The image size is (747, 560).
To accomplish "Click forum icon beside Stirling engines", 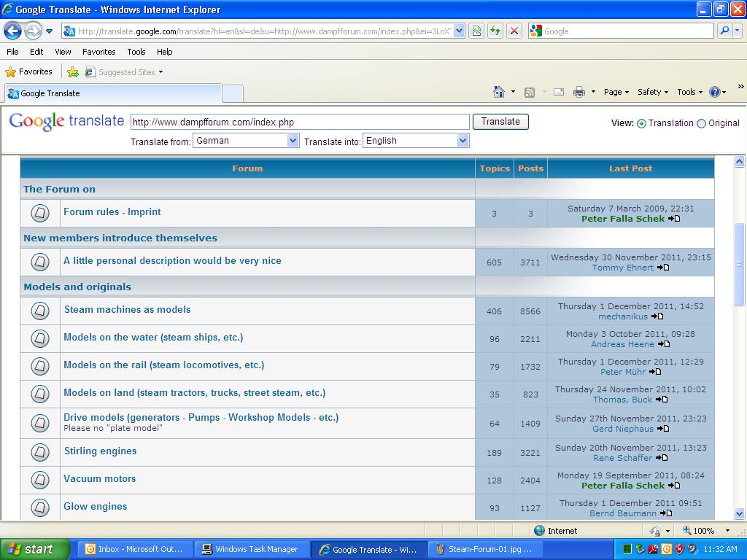I will 40,452.
